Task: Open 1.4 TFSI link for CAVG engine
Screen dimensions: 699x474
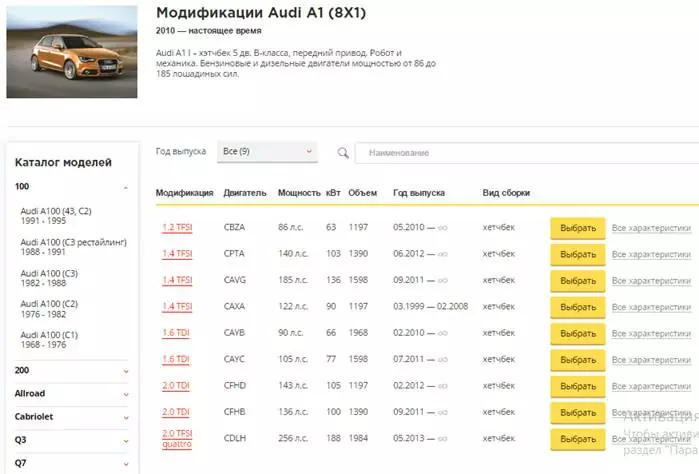Action: [x=177, y=280]
